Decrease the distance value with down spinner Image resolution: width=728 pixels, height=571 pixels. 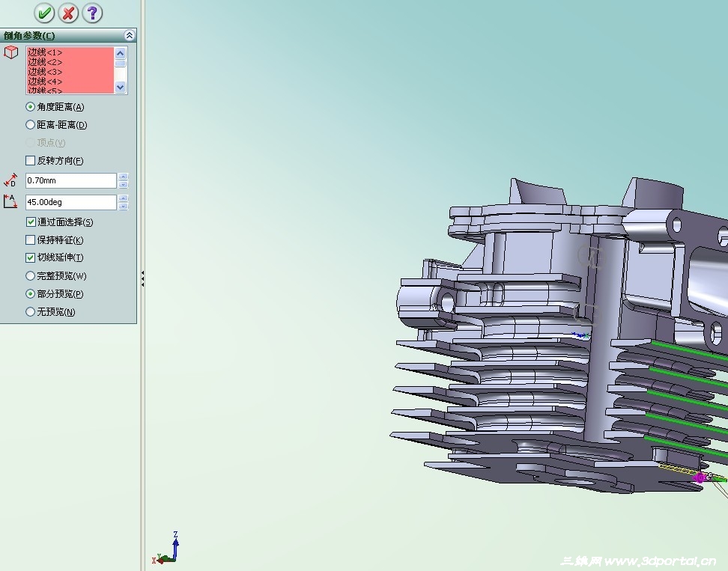[123, 185]
